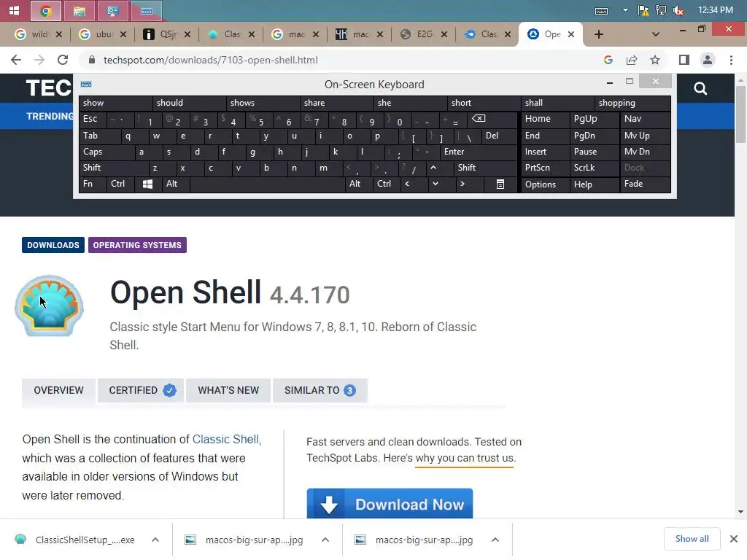747x560 pixels.
Task: Click the Options key on keyboard
Action: click(545, 184)
